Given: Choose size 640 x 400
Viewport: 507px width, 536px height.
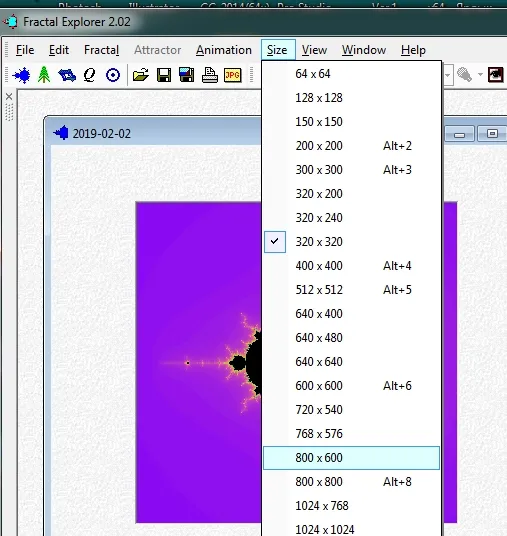Looking at the screenshot, I should click(x=351, y=313).
